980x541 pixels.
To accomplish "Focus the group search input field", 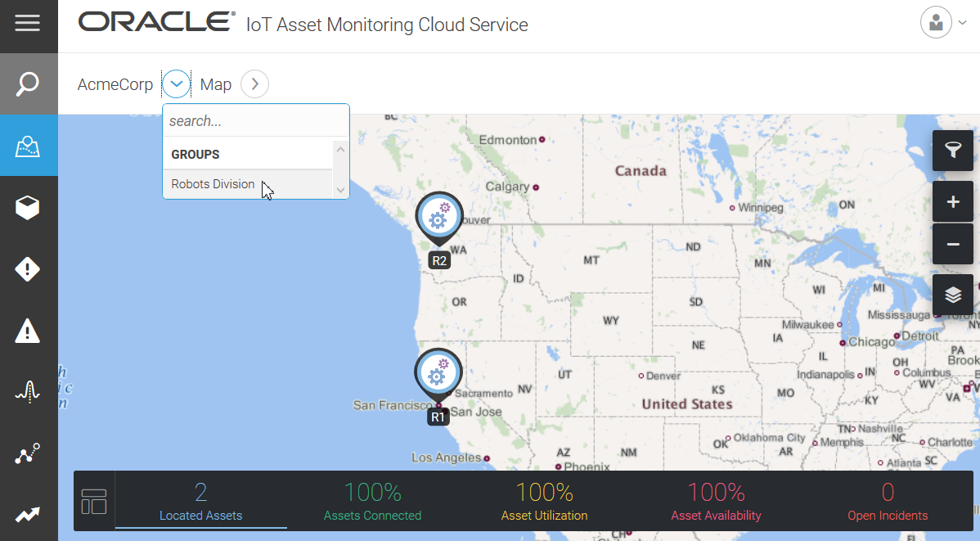I will pos(255,120).
